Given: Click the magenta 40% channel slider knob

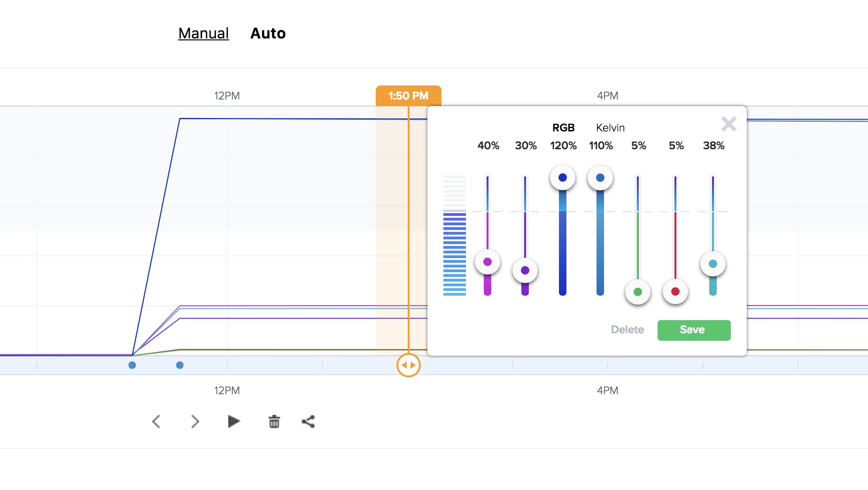Looking at the screenshot, I should tap(488, 262).
